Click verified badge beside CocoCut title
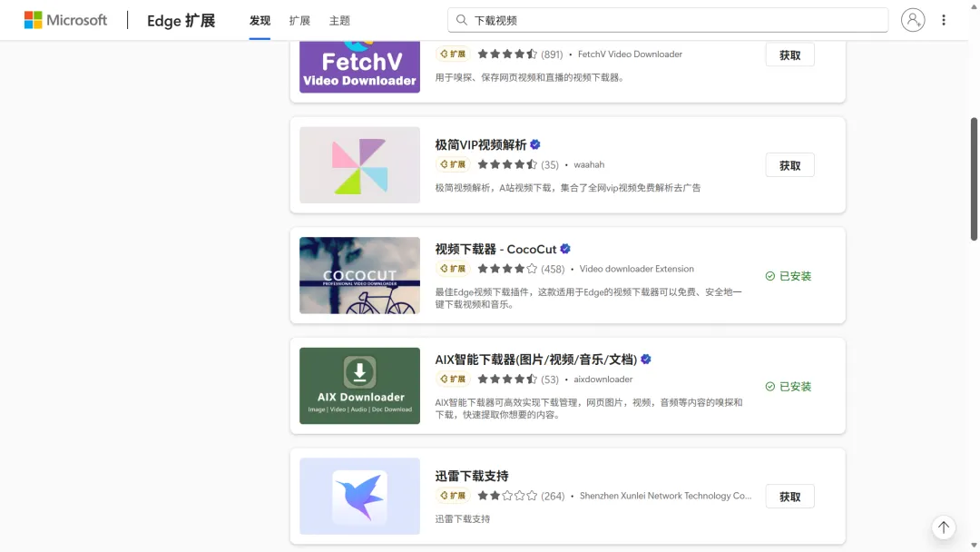980x552 pixels. 565,249
